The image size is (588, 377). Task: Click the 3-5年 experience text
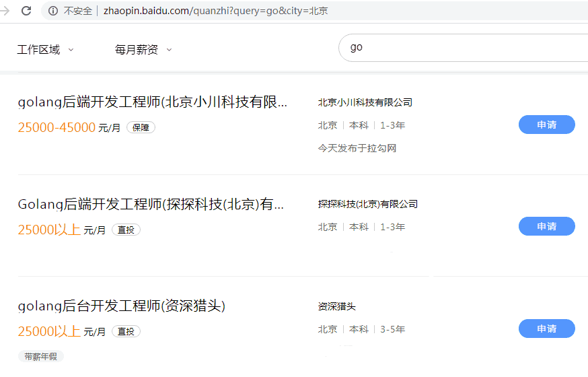(x=393, y=329)
